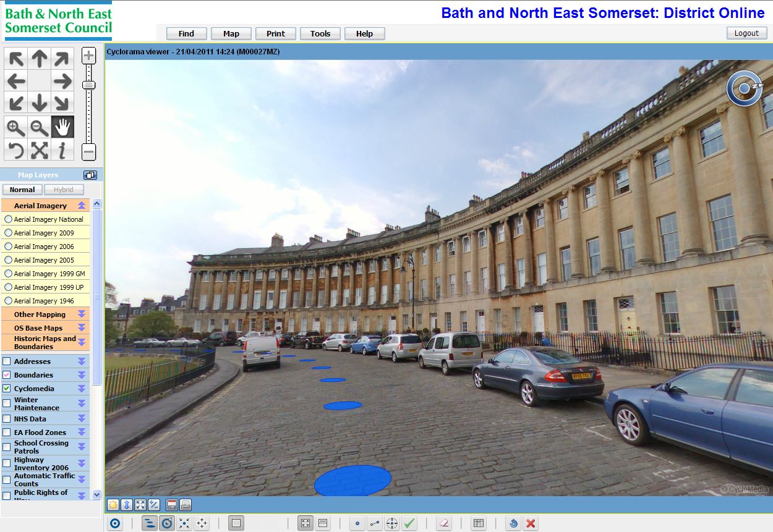Select the information (i) tool
The height and width of the screenshot is (532, 773).
[x=62, y=150]
